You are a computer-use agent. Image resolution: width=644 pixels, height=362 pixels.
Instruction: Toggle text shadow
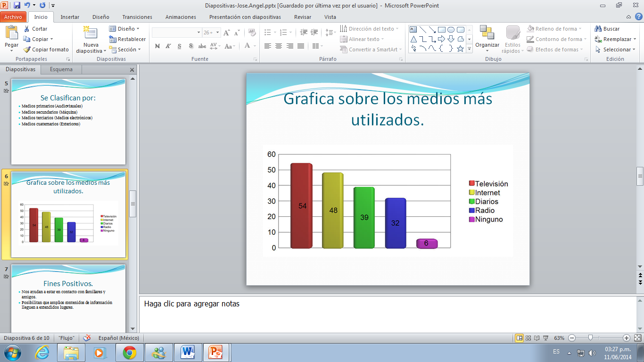coord(190,46)
